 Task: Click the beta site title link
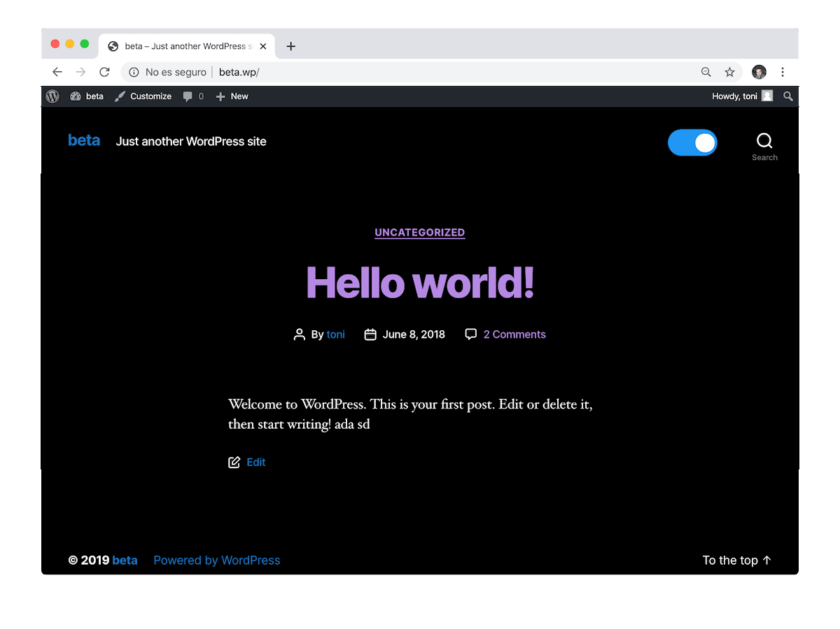pyautogui.click(x=84, y=141)
